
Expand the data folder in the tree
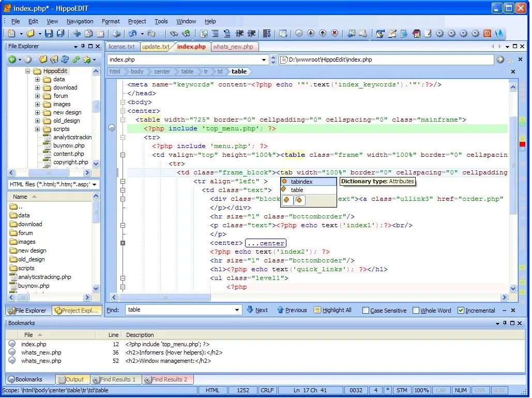click(x=37, y=80)
